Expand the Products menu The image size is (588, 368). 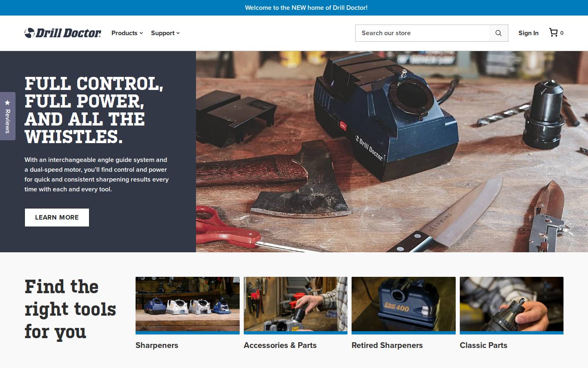point(127,33)
